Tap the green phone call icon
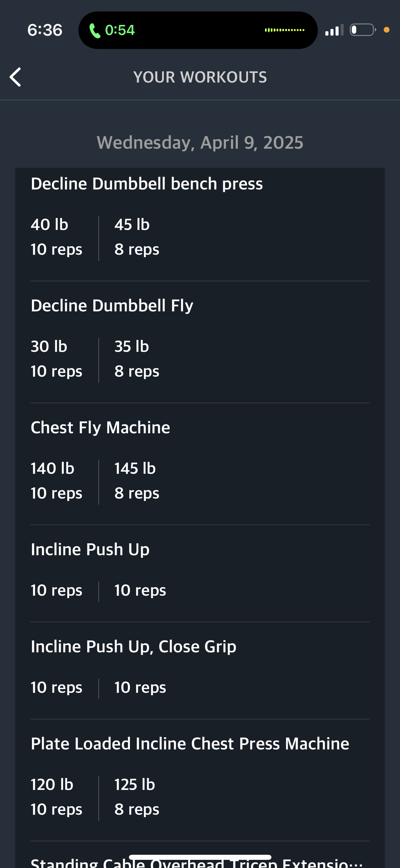400x868 pixels. (x=95, y=31)
